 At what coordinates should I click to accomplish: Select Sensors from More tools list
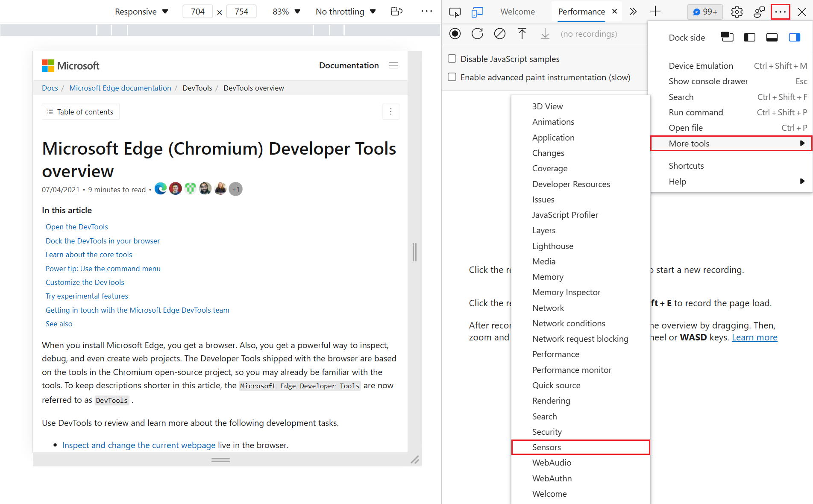click(x=581, y=447)
